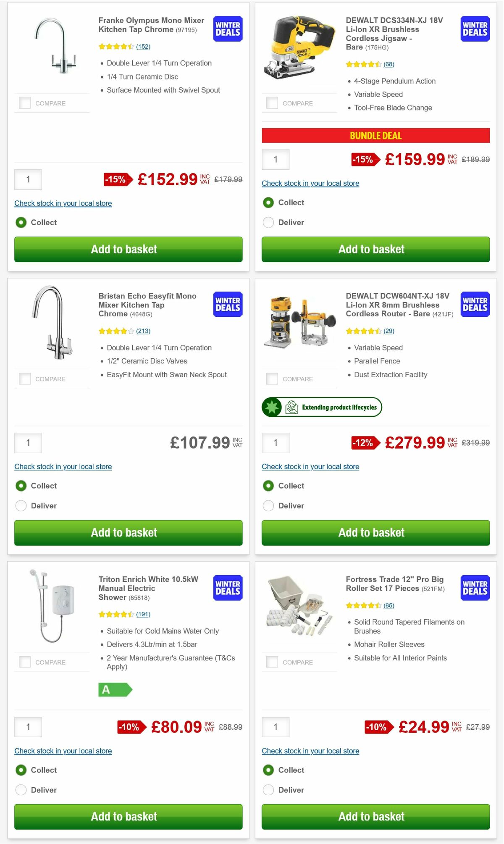Open the 152 reviews for Franke tap

(143, 47)
